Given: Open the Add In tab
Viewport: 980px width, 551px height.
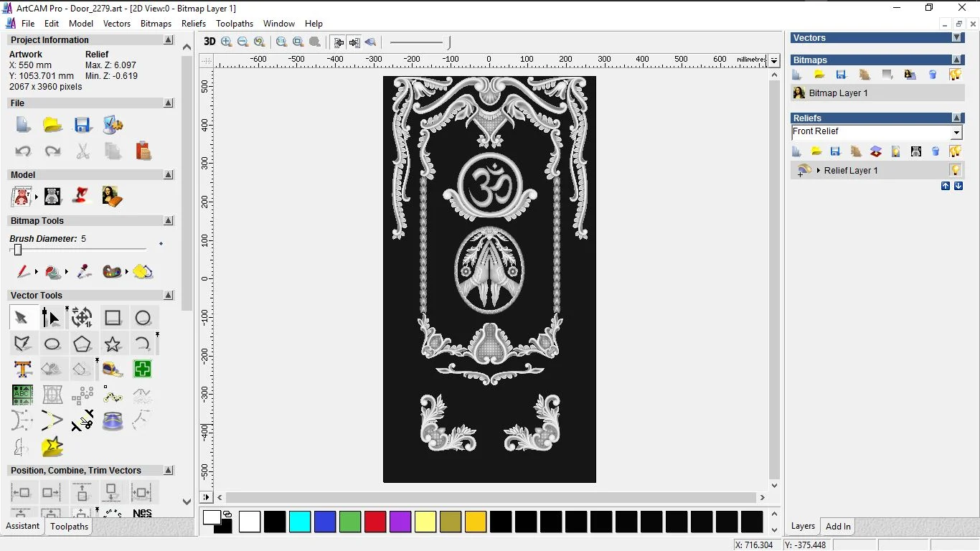Looking at the screenshot, I should coord(838,527).
